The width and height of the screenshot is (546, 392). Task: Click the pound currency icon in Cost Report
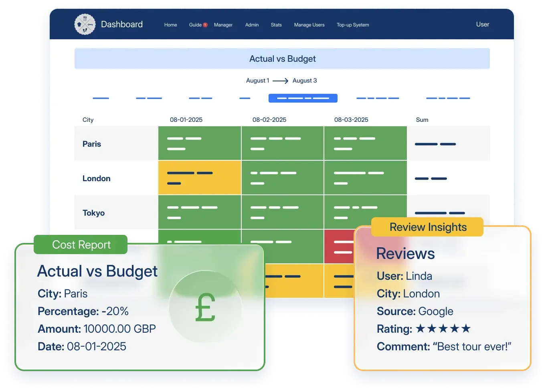[x=205, y=307]
